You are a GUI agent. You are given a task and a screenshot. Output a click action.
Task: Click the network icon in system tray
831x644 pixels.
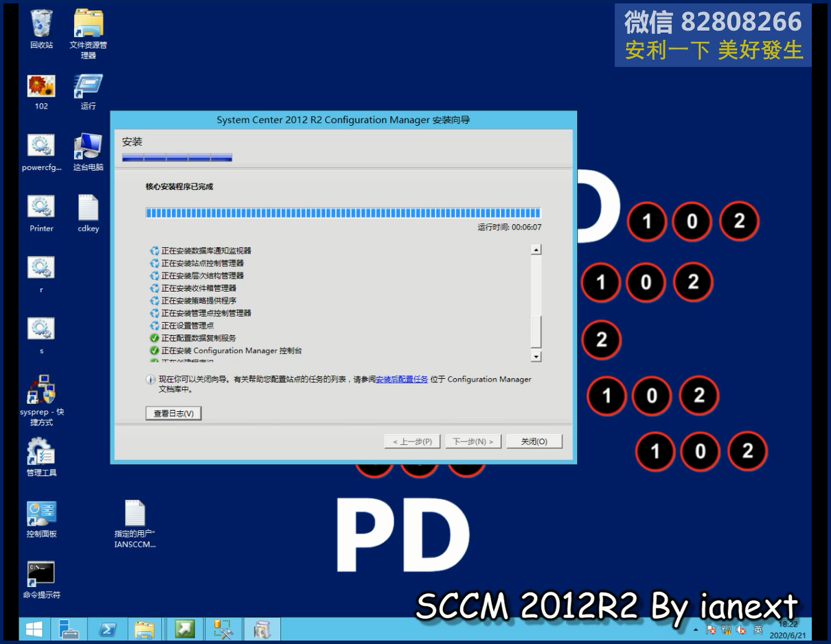click(x=726, y=630)
